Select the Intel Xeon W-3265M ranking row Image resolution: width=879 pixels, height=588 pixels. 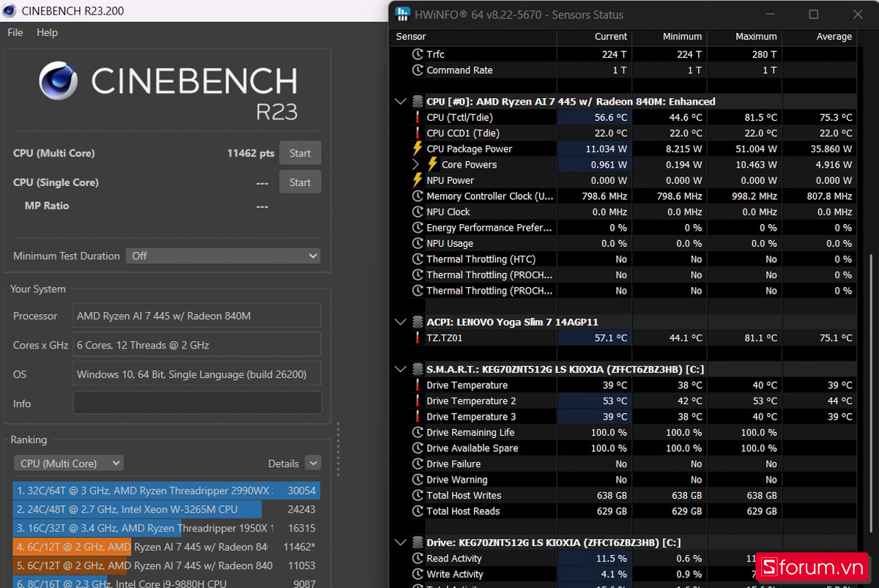pyautogui.click(x=166, y=509)
